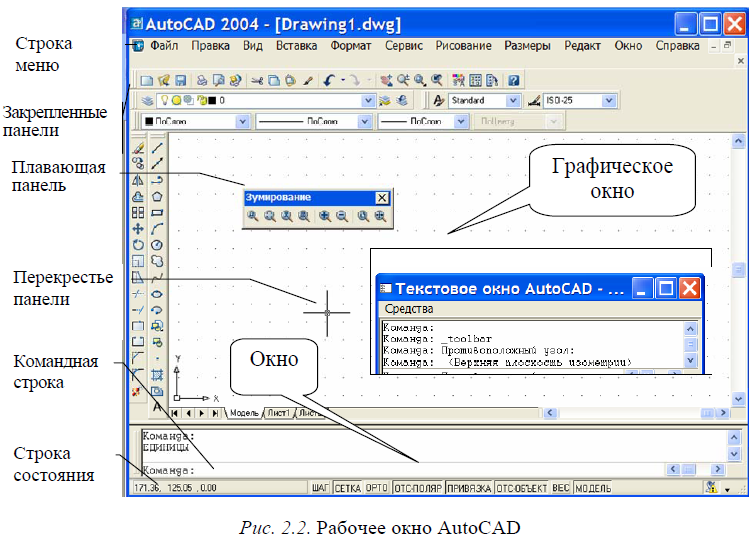Open the Правка menu
Viewport: 756px width, 538px height.
pos(211,46)
